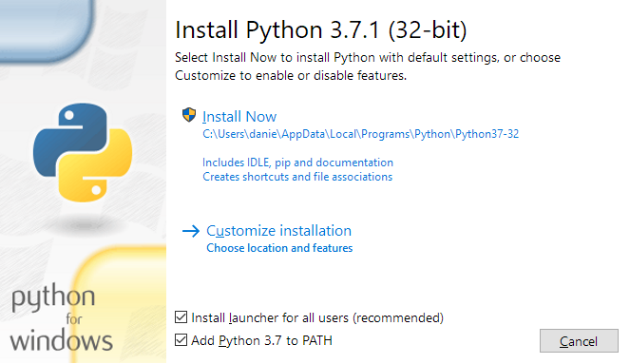Screen dimensions: 630x364
Task: Click the Cancel button
Action: (579, 340)
